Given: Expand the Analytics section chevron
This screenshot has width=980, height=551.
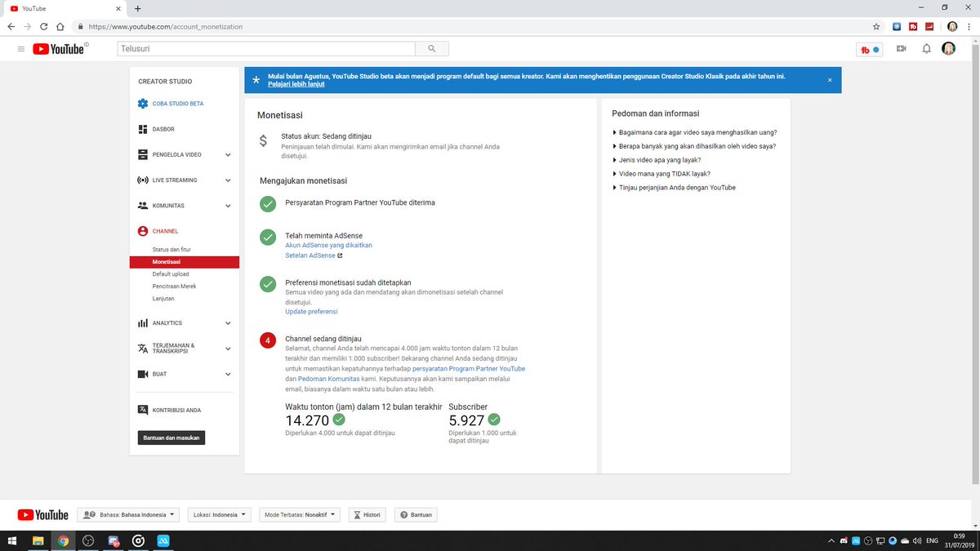Looking at the screenshot, I should click(228, 323).
